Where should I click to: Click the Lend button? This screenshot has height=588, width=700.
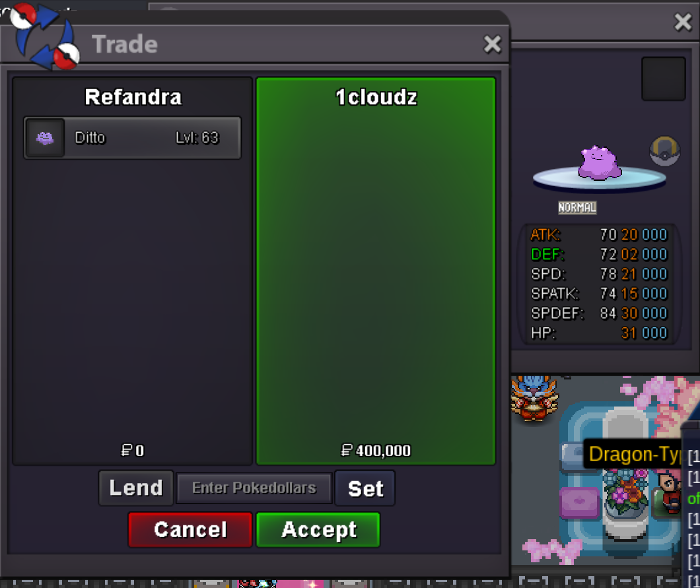coord(136,488)
